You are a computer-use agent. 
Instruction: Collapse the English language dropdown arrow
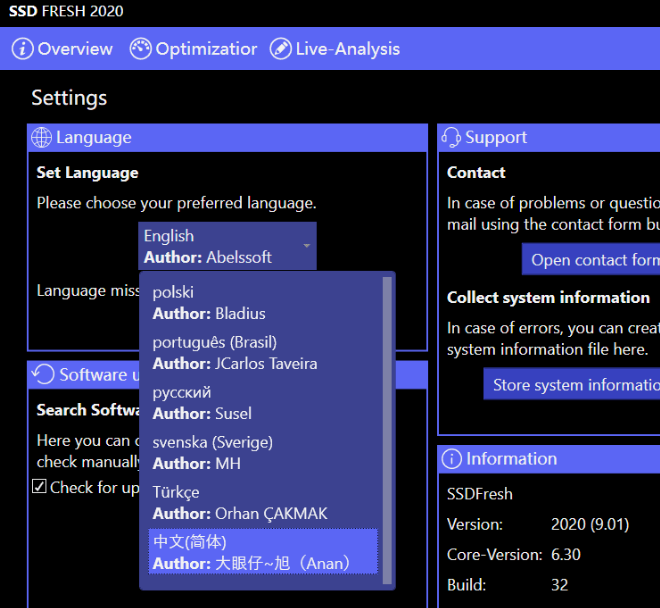click(x=307, y=245)
